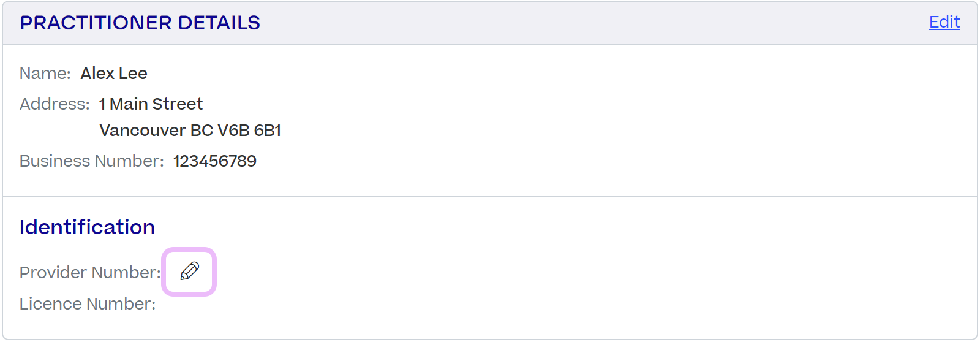
Task: Click the pencil icon beside Provider Number
Action: (x=189, y=272)
